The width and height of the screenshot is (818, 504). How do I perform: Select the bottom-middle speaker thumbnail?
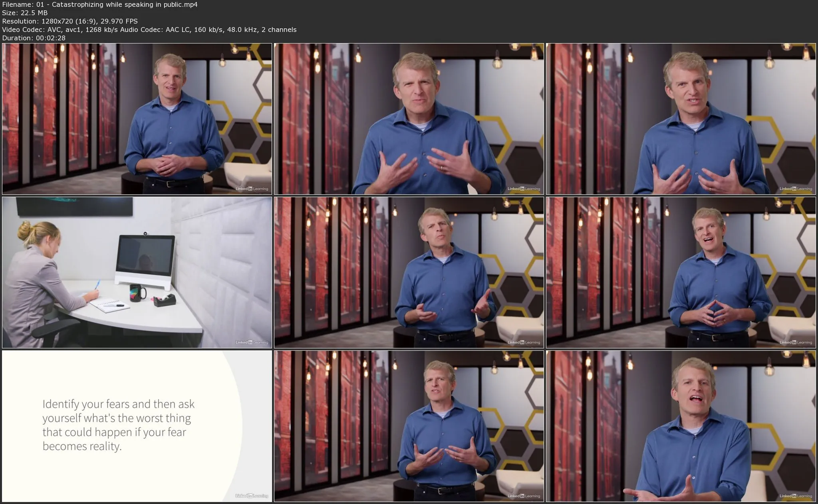point(409,426)
